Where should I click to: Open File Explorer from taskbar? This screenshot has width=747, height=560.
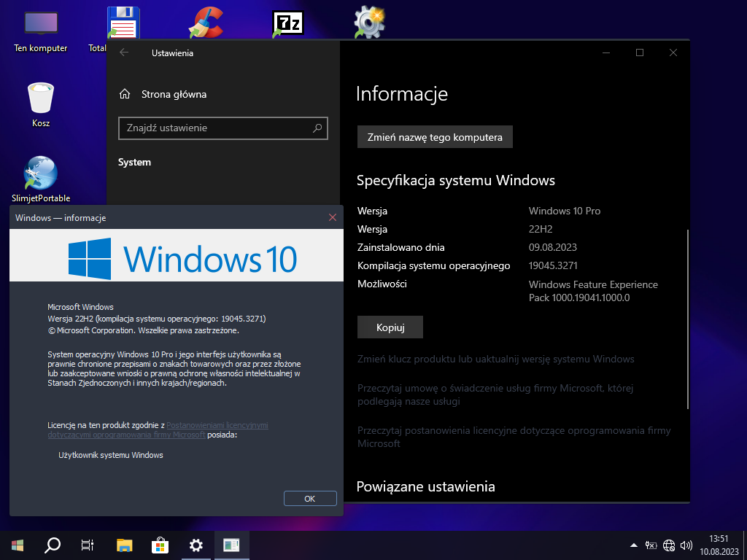pos(125,545)
